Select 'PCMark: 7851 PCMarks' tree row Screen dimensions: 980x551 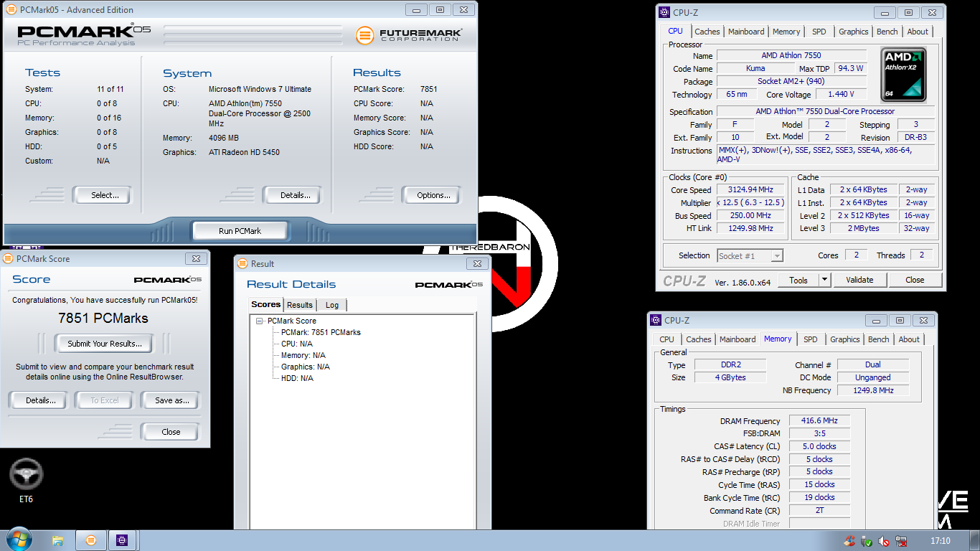[x=321, y=332]
